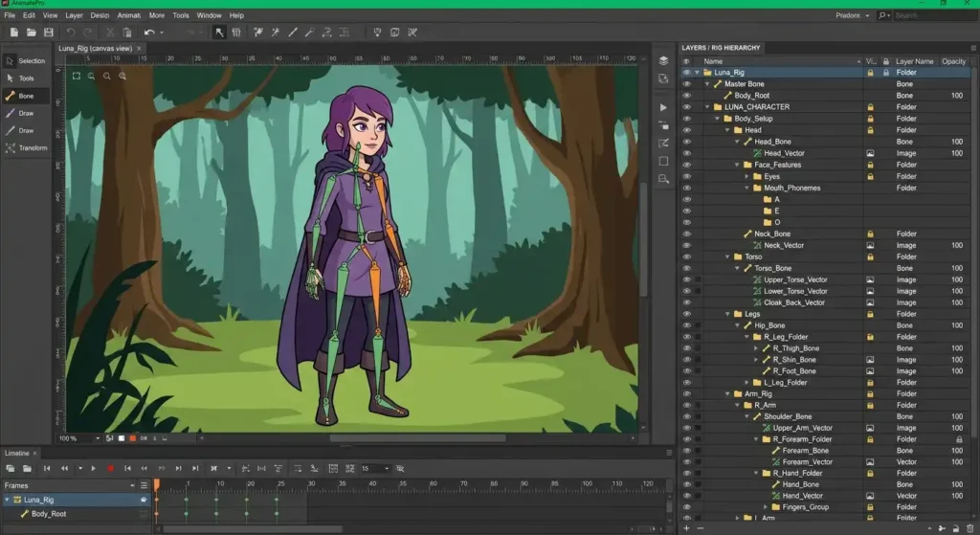Hide the Hip_Bone layer
The height and width of the screenshot is (535, 980).
[686, 325]
